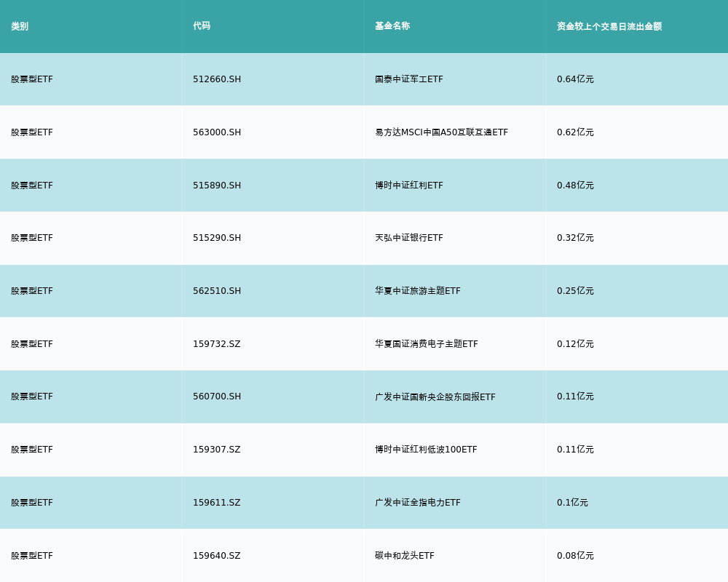Click the 0.08亿元 outflow value
Screen dimensions: 728x582
tap(575, 556)
